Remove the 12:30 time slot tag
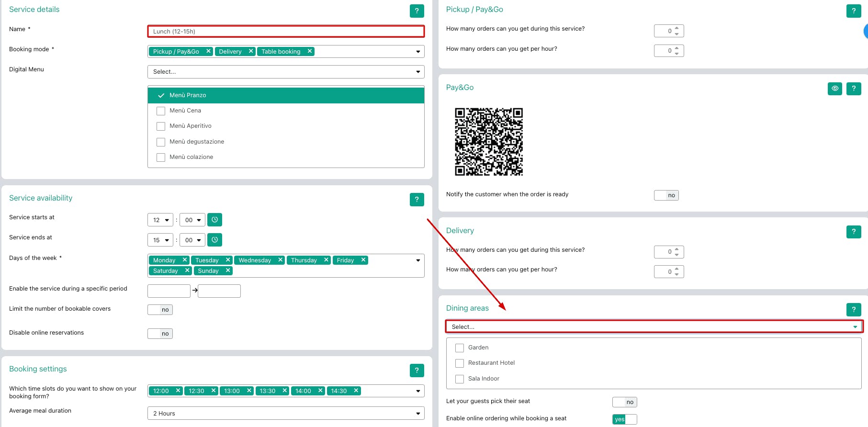Image resolution: width=868 pixels, height=427 pixels. pos(214,391)
